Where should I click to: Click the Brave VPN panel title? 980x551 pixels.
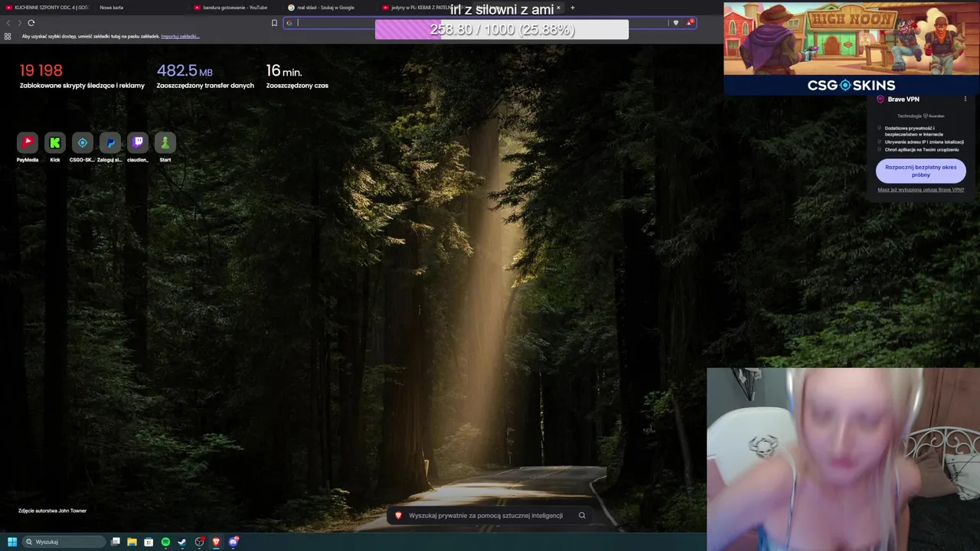pos(903,99)
